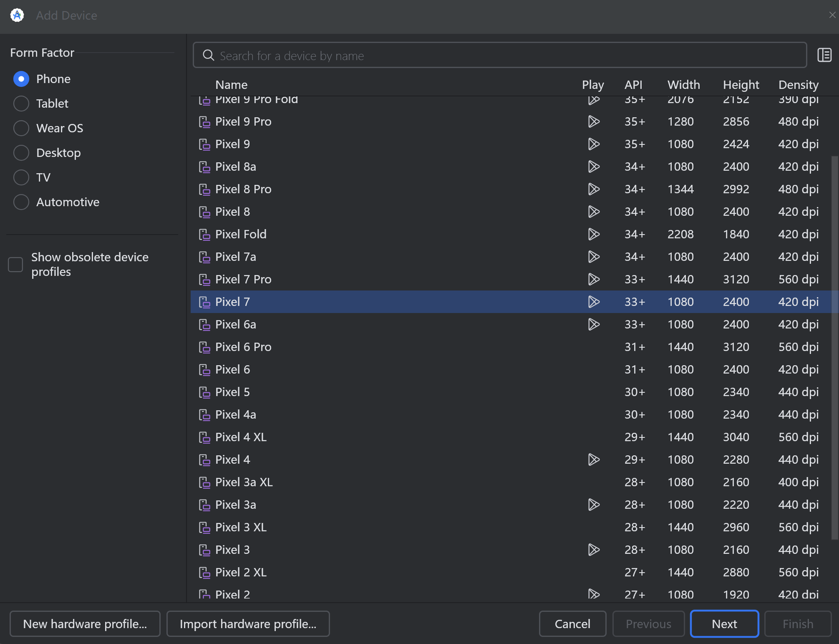This screenshot has height=644, width=839.
Task: Click New hardware profile button
Action: pyautogui.click(x=85, y=624)
